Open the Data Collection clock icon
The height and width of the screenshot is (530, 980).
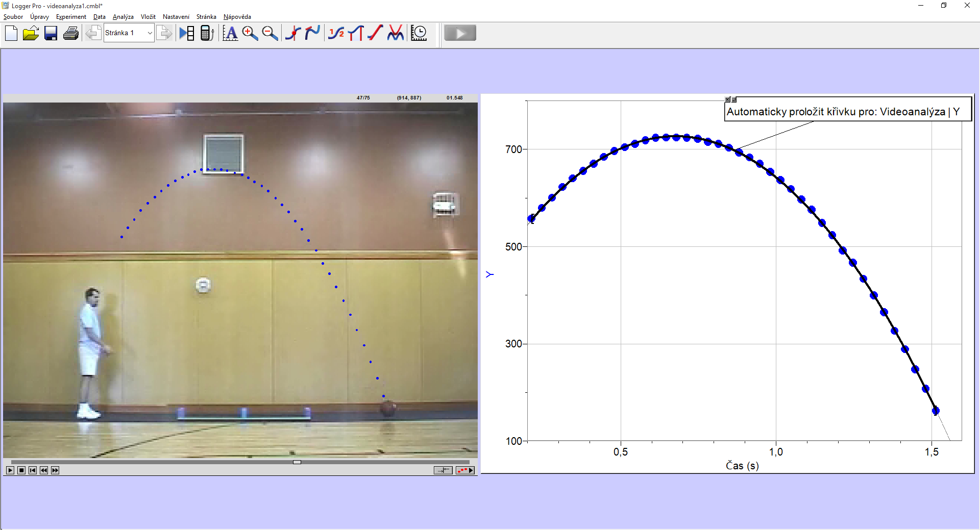click(x=419, y=33)
